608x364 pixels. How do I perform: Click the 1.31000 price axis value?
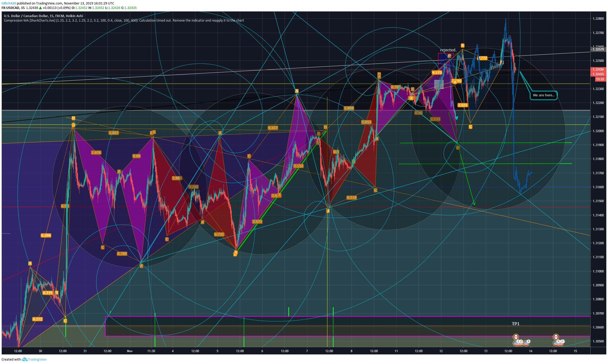point(598,271)
